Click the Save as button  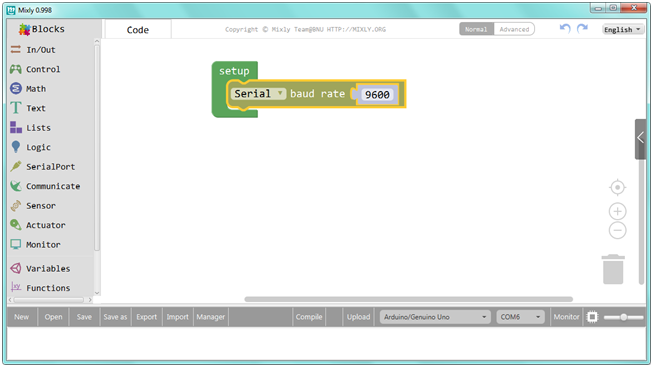(115, 317)
